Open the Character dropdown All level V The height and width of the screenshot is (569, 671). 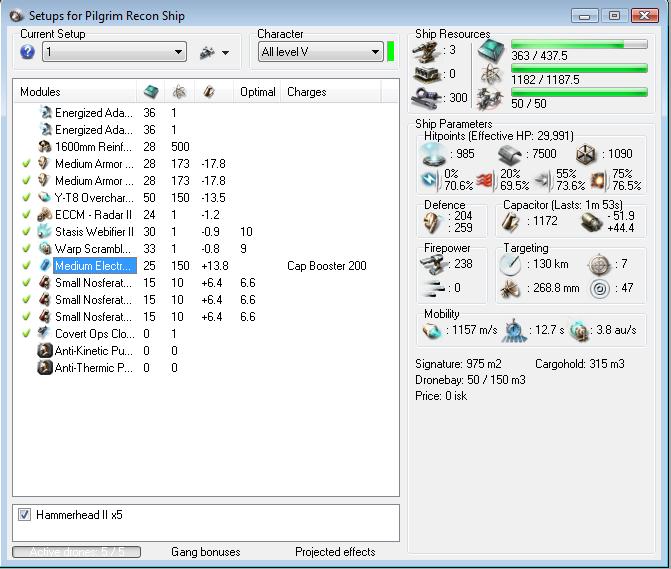point(321,52)
